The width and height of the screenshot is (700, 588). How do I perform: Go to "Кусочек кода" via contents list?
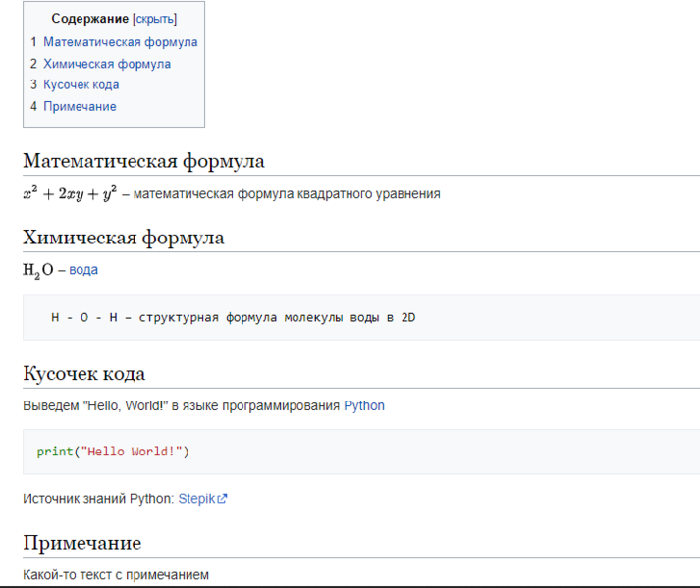click(81, 84)
